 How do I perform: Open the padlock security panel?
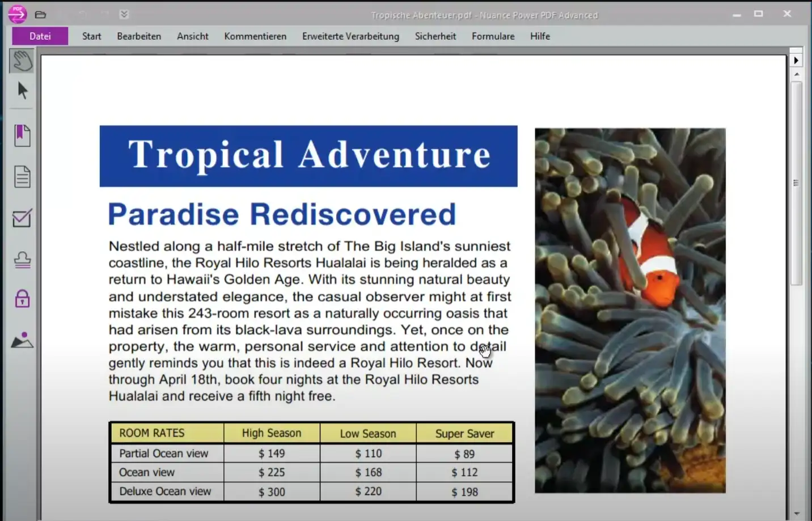[x=22, y=299]
